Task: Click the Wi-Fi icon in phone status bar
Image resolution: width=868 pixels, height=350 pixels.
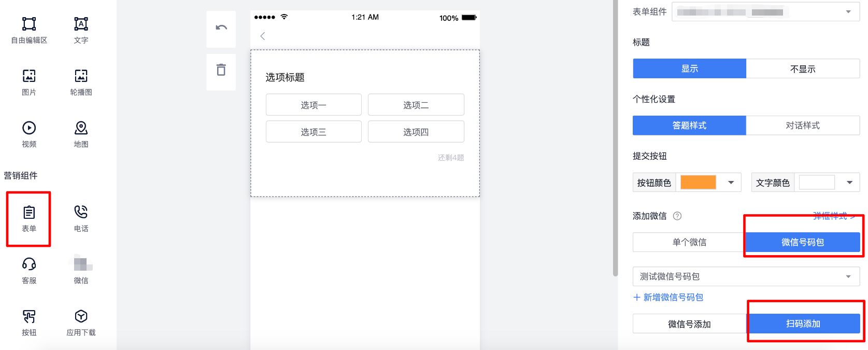Action: [x=284, y=17]
